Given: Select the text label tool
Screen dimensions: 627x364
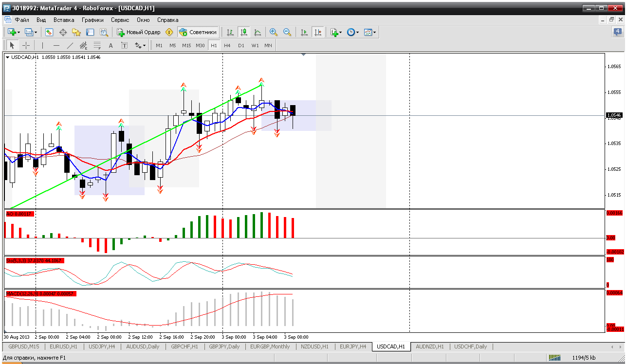Looking at the screenshot, I should click(x=124, y=45).
